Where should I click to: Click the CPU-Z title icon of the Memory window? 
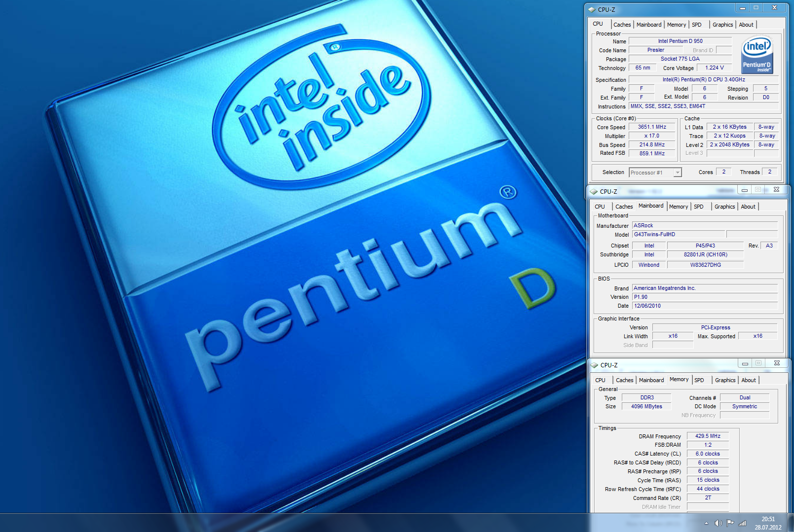pyautogui.click(x=594, y=365)
